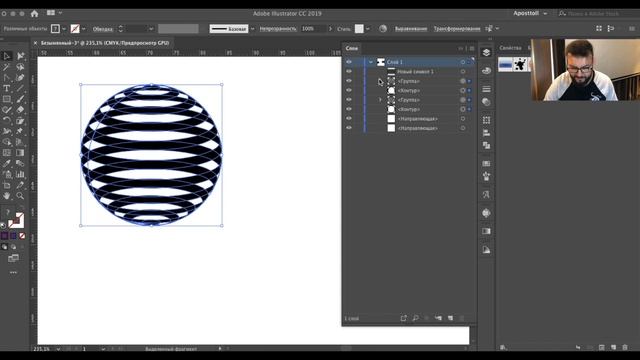Click the None (red slash) color button
This screenshot has height=360, width=640.
click(22, 236)
